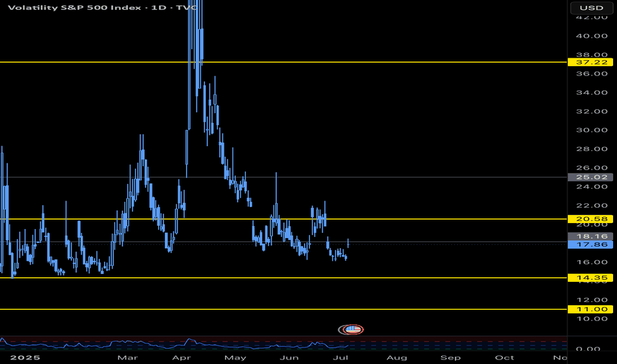This screenshot has width=617, height=364.
Task: Click the Aug label on time axis
Action: 397,357
